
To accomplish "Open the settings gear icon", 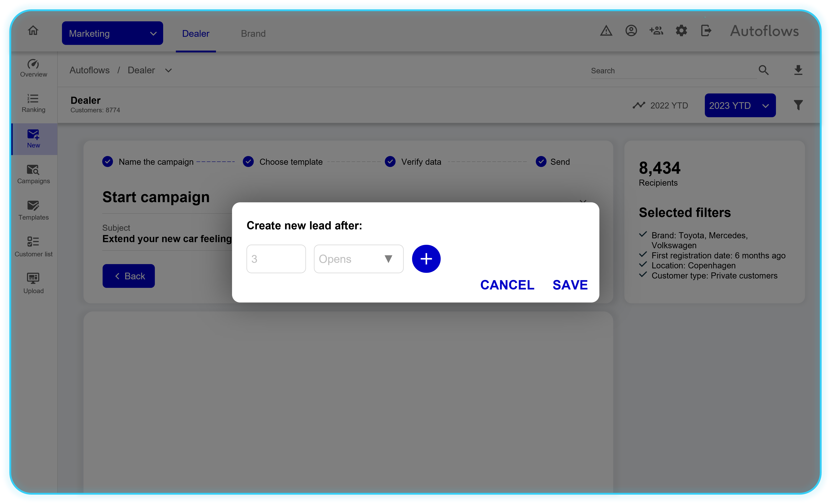I will point(681,31).
